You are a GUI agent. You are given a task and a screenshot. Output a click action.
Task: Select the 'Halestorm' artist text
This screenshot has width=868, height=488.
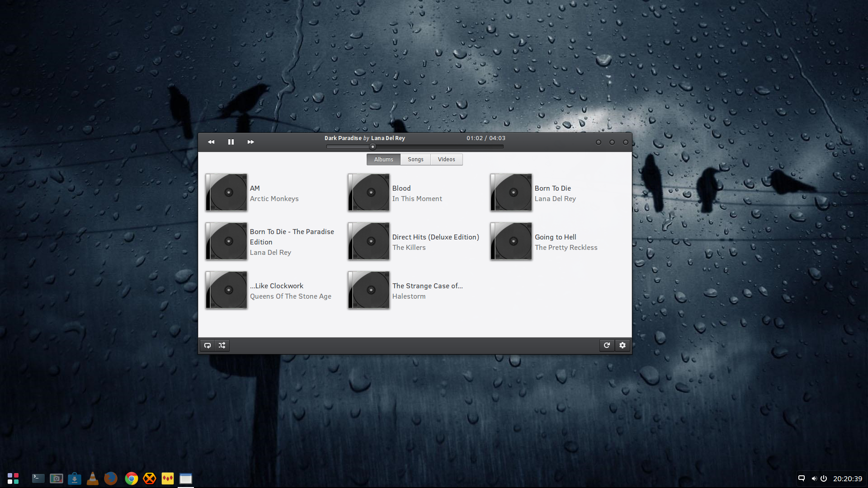[x=409, y=296]
